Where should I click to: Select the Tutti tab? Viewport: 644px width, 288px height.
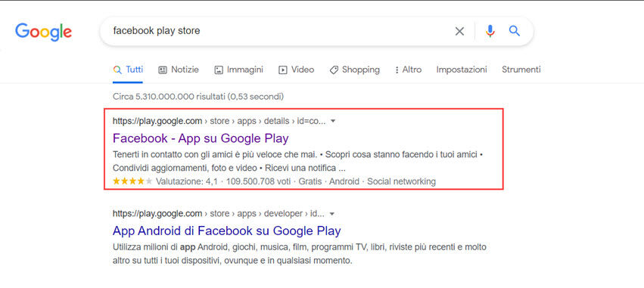pyautogui.click(x=128, y=70)
